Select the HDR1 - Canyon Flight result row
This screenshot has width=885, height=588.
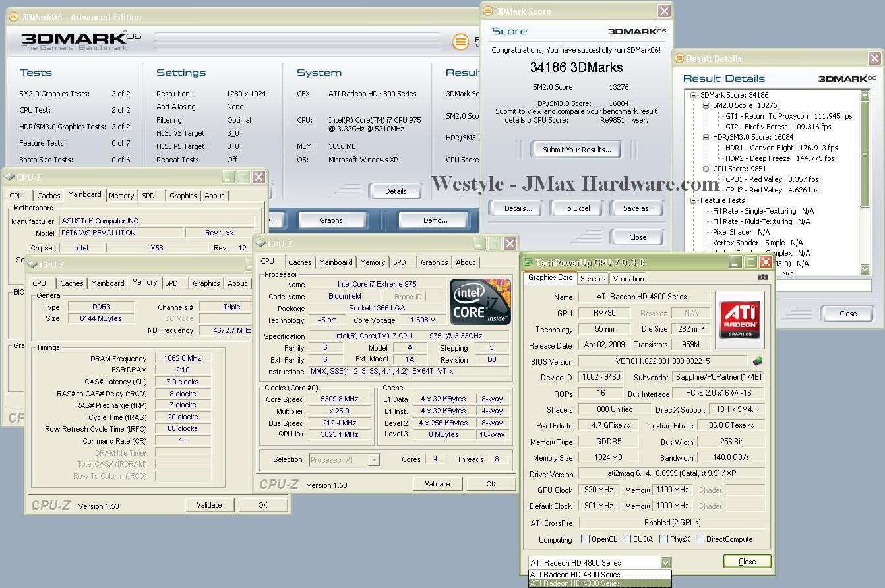tap(781, 148)
